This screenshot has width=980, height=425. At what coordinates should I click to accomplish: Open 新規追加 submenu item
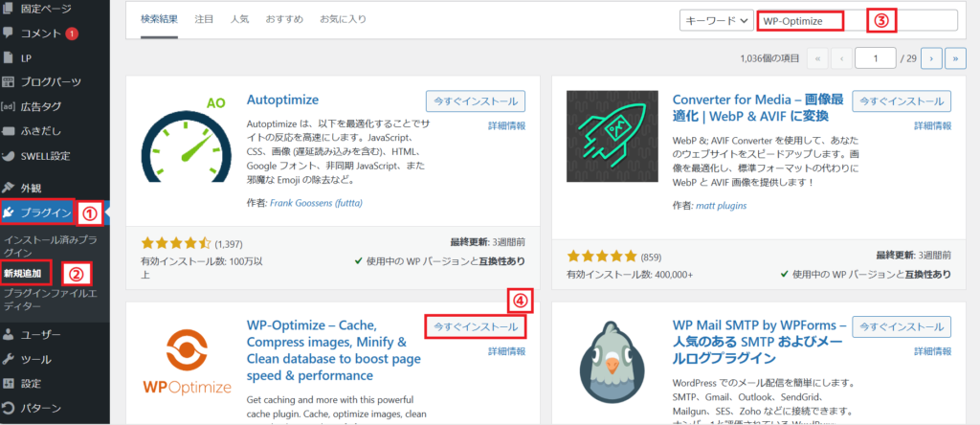point(23,273)
